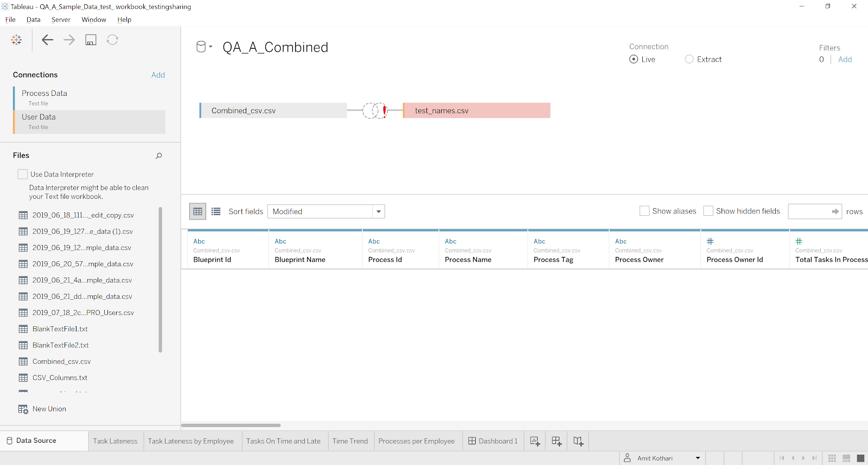Enable the Use Data Interpreter checkbox
This screenshot has height=465, width=868.
click(x=23, y=174)
